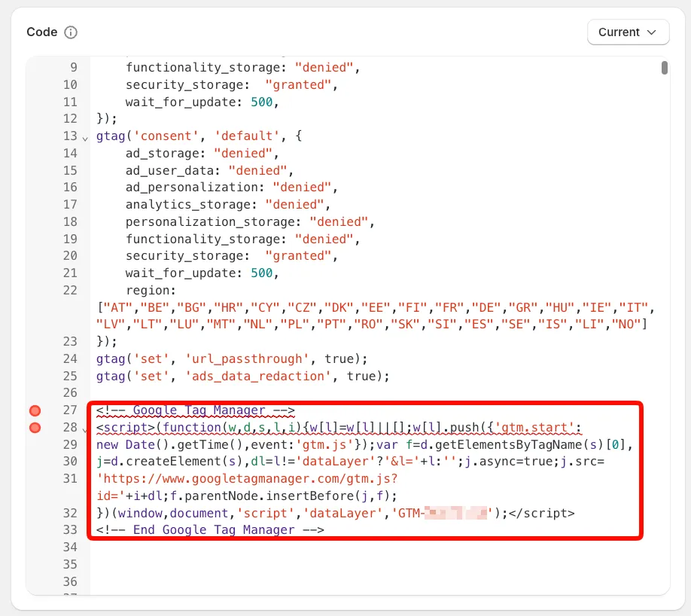
Task: Click ad_personalization on line 16
Action: pyautogui.click(x=191, y=188)
